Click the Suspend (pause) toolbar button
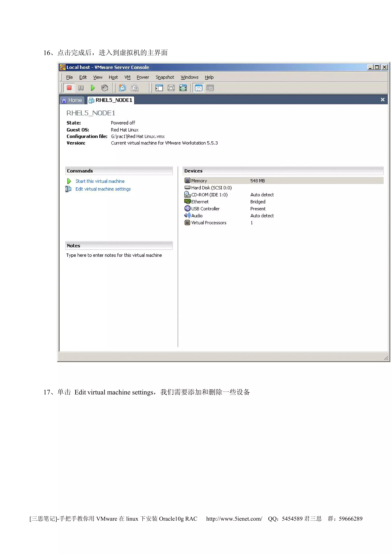 (x=81, y=88)
